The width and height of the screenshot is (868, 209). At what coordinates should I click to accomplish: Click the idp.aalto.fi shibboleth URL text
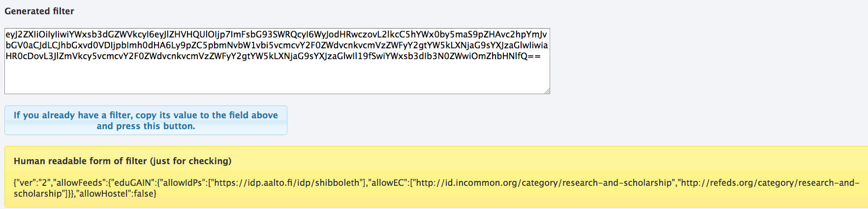click(287, 183)
